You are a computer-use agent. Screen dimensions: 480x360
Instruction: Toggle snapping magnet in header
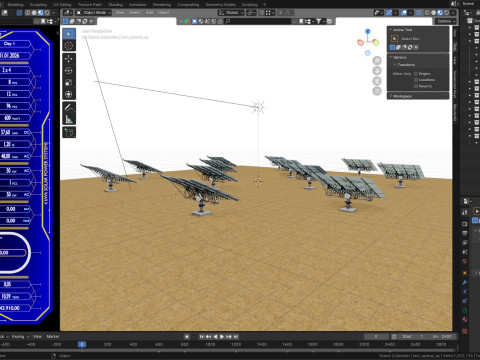click(x=261, y=13)
